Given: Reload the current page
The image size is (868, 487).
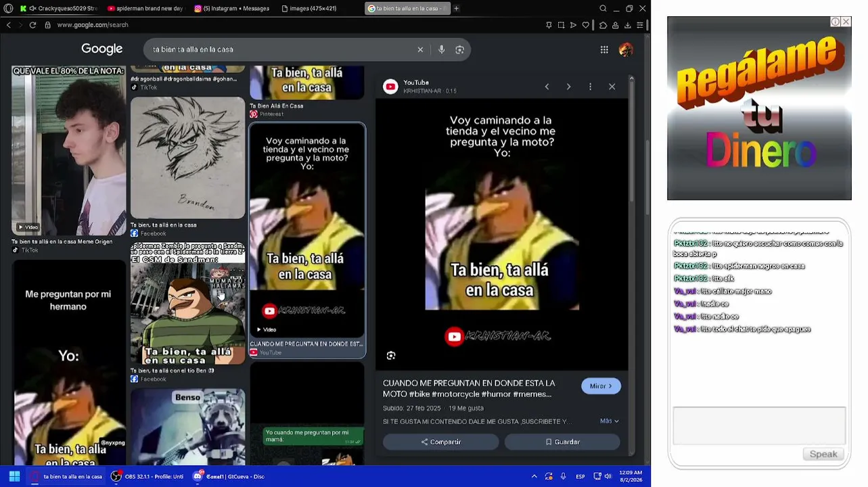Looking at the screenshot, I should tap(32, 25).
